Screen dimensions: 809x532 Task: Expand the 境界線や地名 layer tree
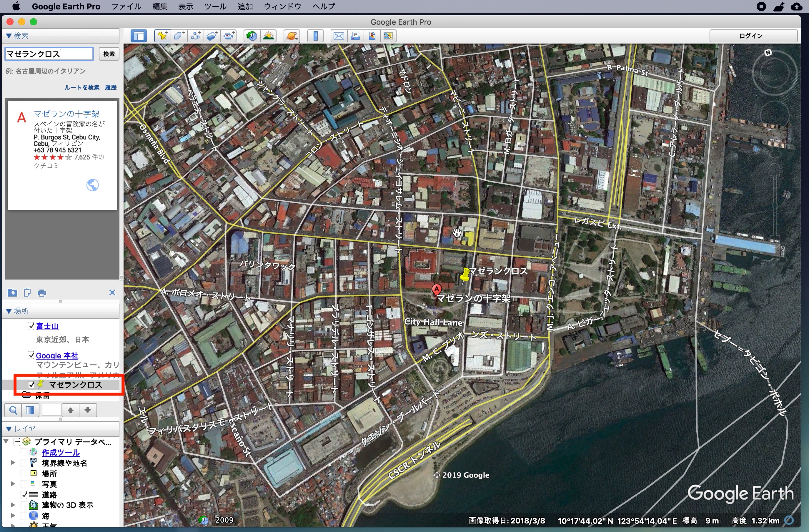coord(13,463)
